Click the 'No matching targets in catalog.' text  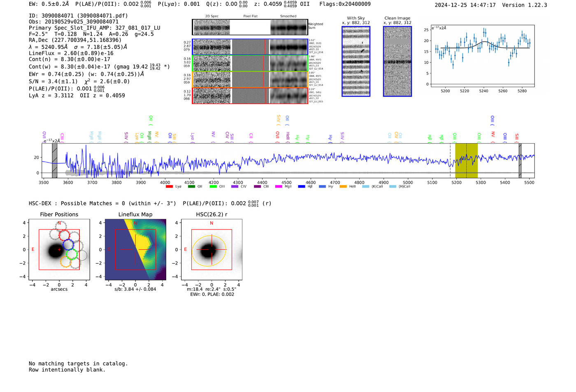[x=78, y=364]
